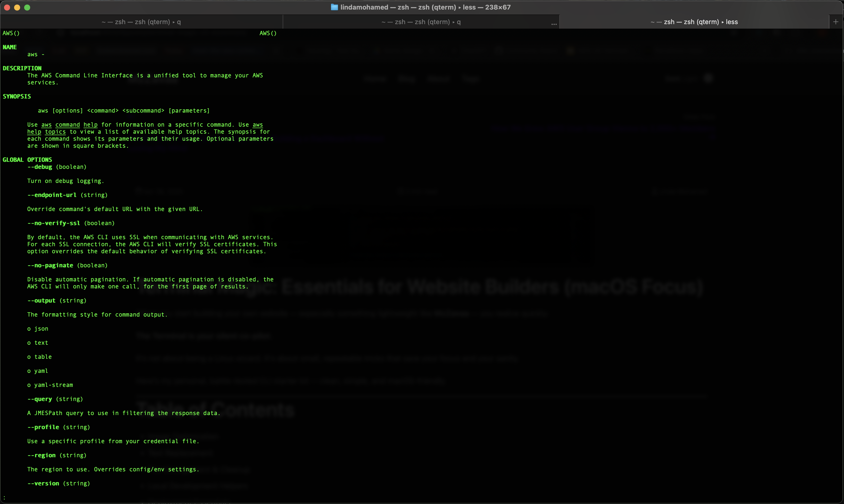Click the '--query' option text
The width and height of the screenshot is (844, 504).
point(40,399)
